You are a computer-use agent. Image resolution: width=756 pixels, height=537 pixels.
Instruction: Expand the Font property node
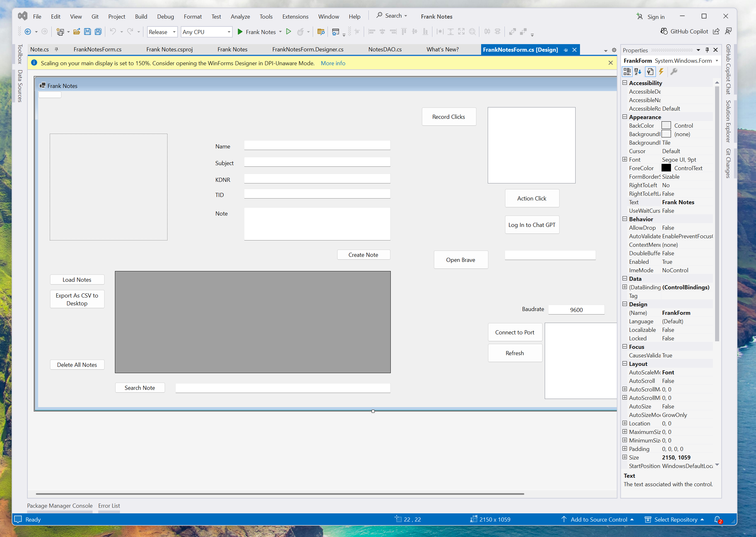(x=624, y=159)
